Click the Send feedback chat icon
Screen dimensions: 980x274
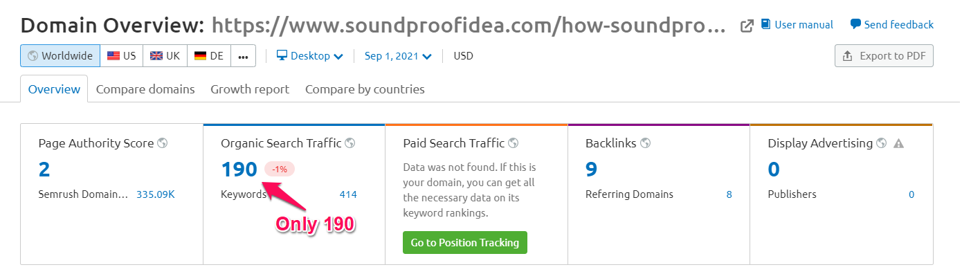pyautogui.click(x=855, y=24)
